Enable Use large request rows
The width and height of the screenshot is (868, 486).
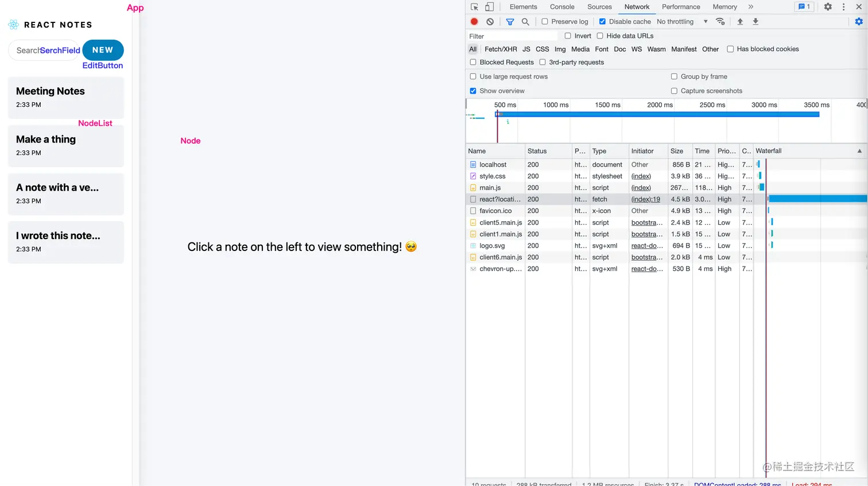click(x=473, y=76)
